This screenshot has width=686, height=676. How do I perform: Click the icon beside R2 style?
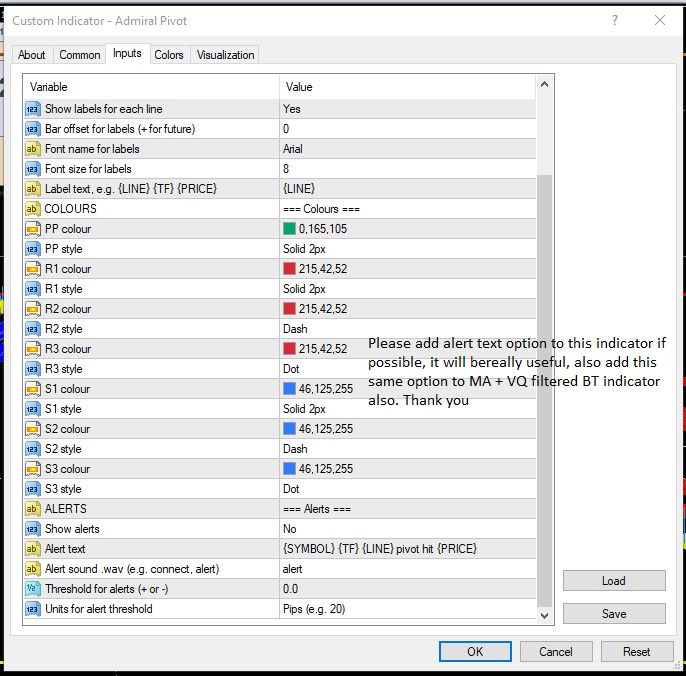point(33,329)
